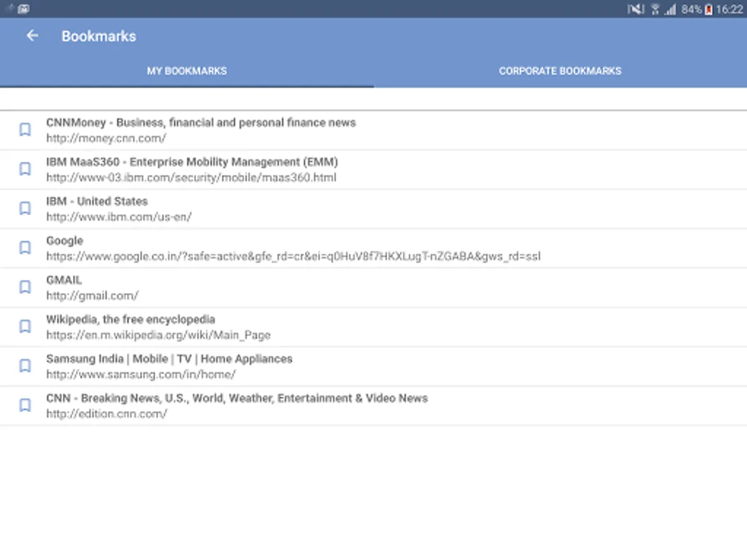Tap the signal strength icon in status bar
The image size is (747, 560).
670,9
